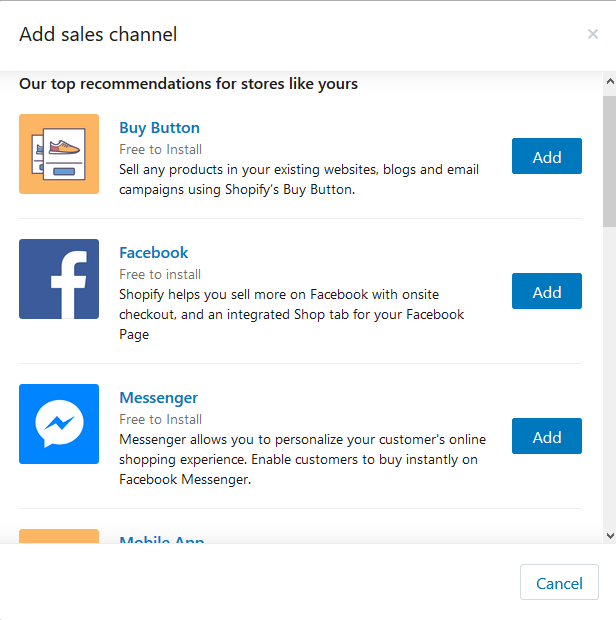616x620 pixels.
Task: Add the Facebook sales channel
Action: pyautogui.click(x=546, y=291)
